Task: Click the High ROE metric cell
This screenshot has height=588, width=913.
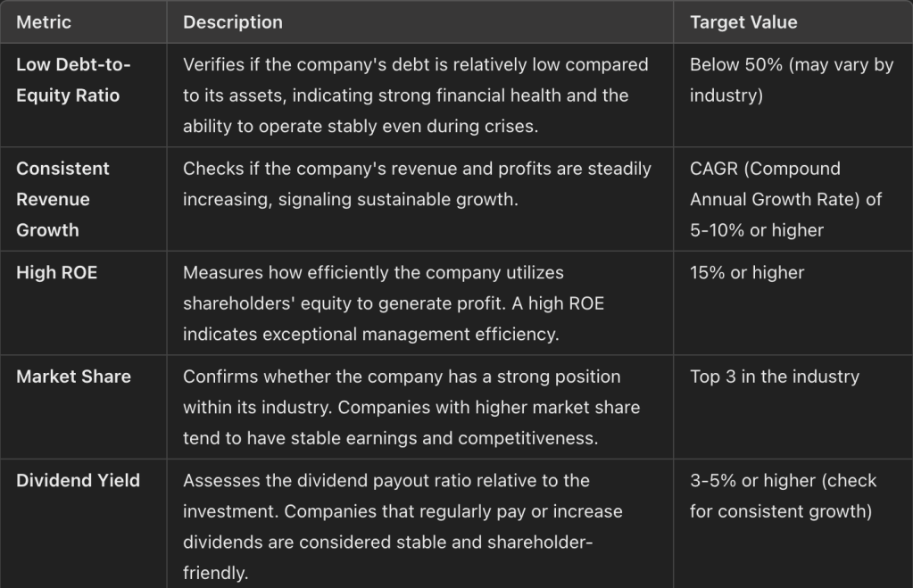Action: click(56, 273)
